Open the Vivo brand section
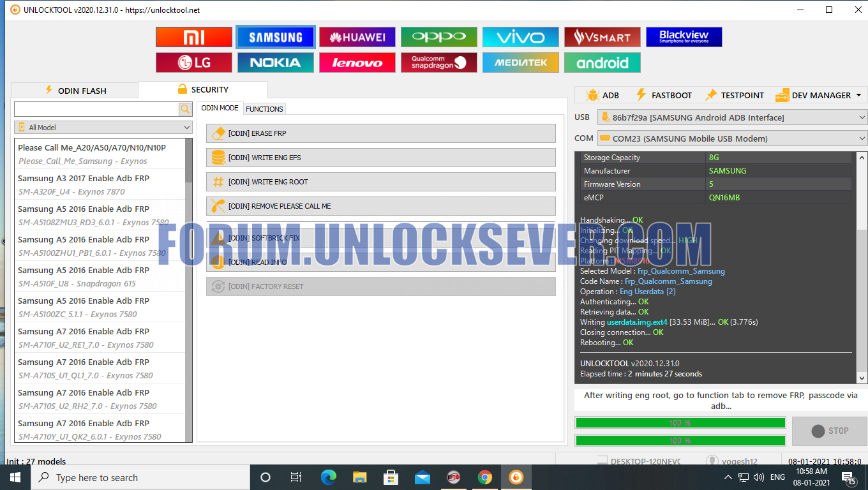Viewport: 868px width, 490px height. [521, 37]
